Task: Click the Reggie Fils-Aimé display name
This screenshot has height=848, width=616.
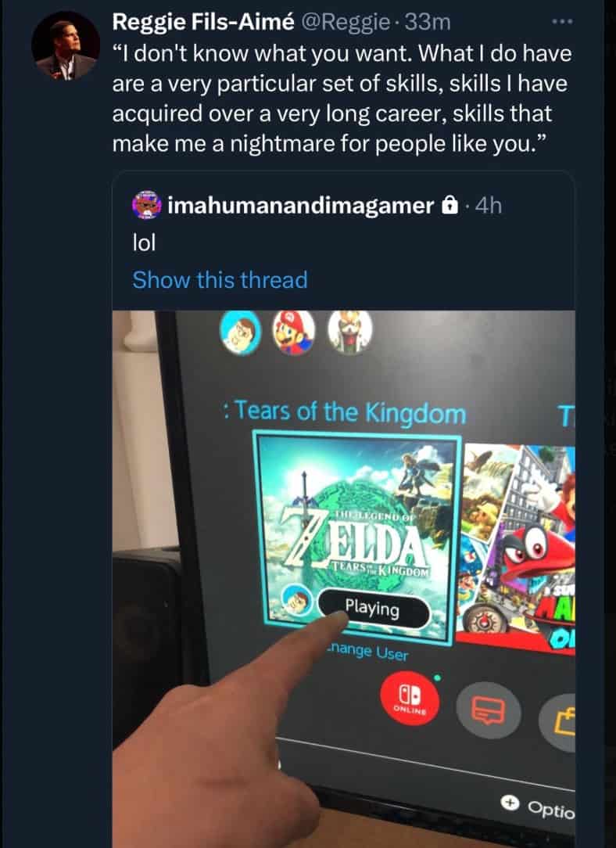Action: (203, 22)
